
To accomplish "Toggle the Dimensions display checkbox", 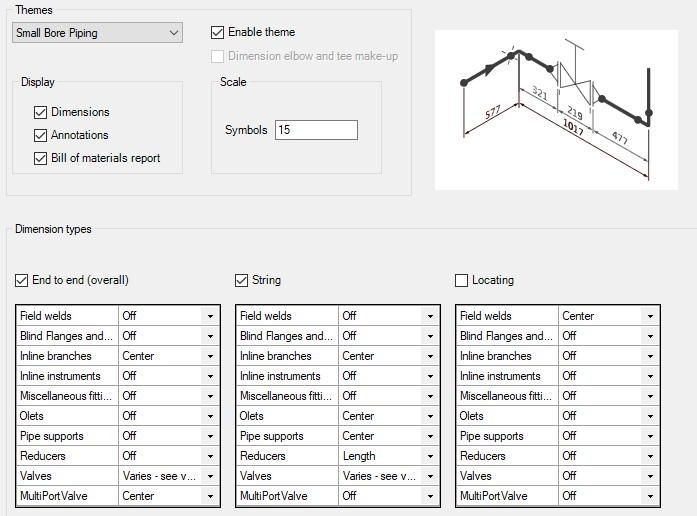I will click(x=41, y=113).
